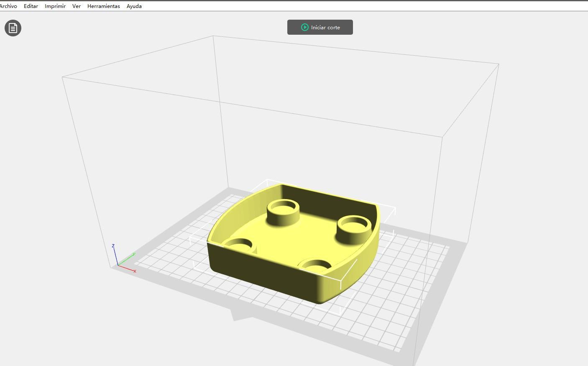Open the Editar menu
The width and height of the screenshot is (588, 366).
(x=31, y=6)
